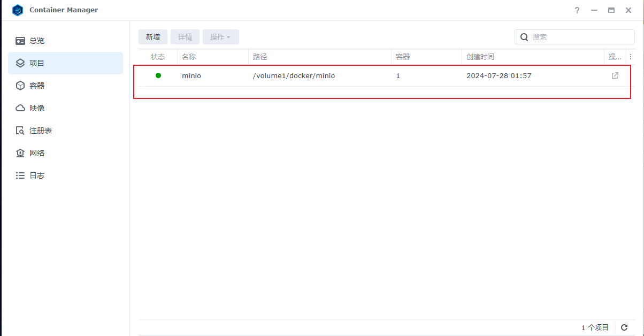Type in the 搜索 search field

(580, 37)
